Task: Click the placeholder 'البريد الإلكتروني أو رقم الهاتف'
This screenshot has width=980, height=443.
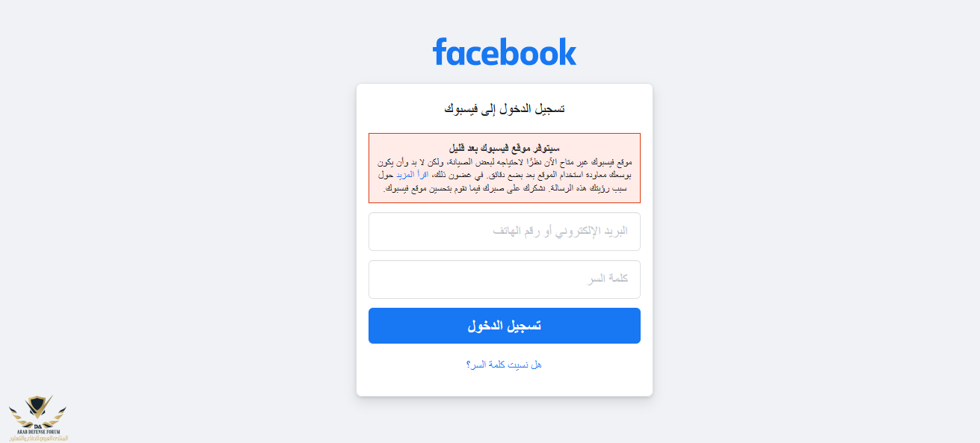Action: tap(561, 232)
